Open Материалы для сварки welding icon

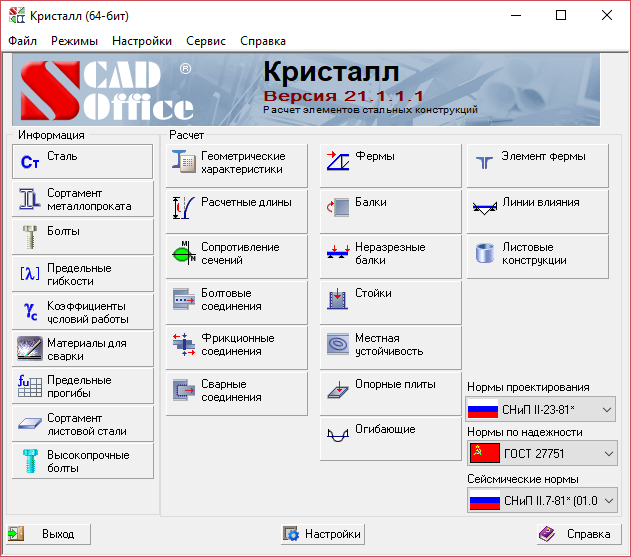30,349
